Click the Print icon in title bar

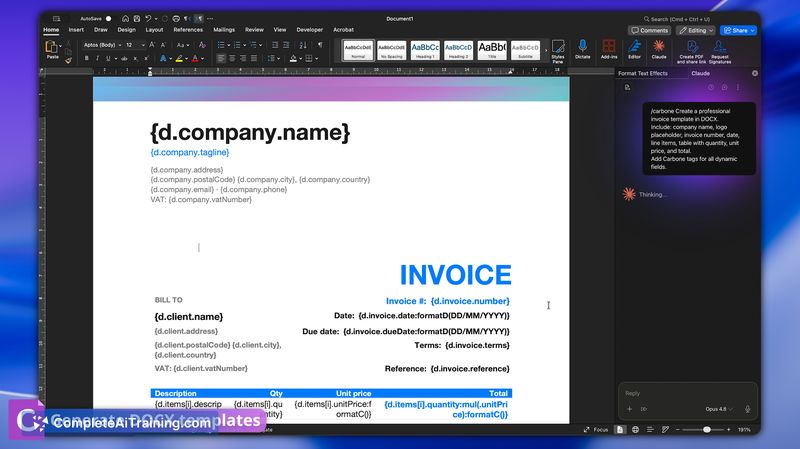point(176,18)
